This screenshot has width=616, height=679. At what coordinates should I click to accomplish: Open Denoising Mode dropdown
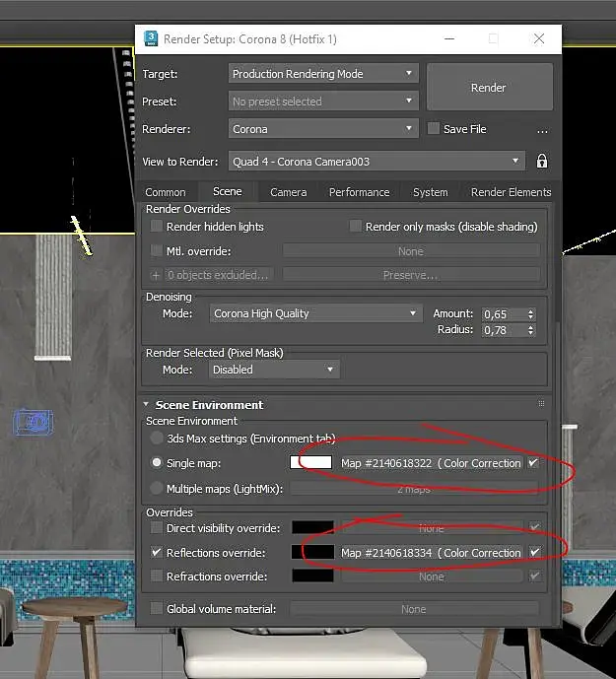click(315, 313)
